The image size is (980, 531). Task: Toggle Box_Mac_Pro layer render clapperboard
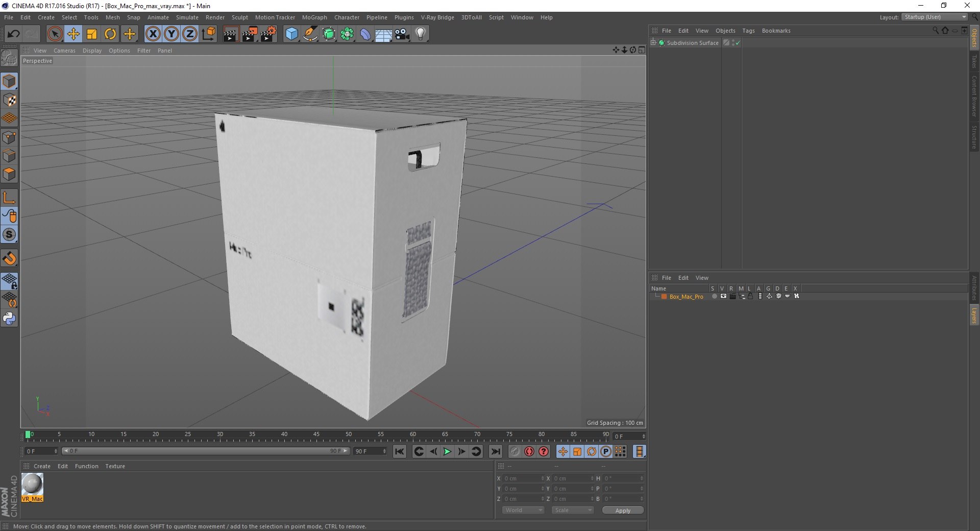click(732, 296)
